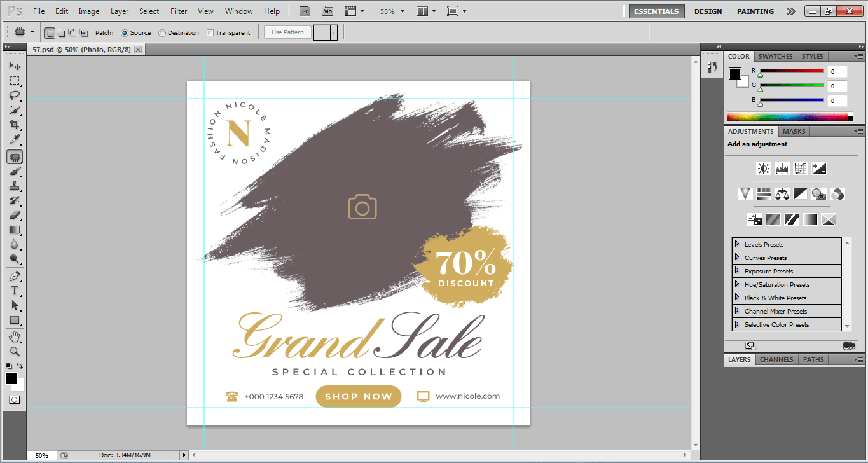Select the Zoom tool in toolbar
868x463 pixels.
[x=15, y=351]
